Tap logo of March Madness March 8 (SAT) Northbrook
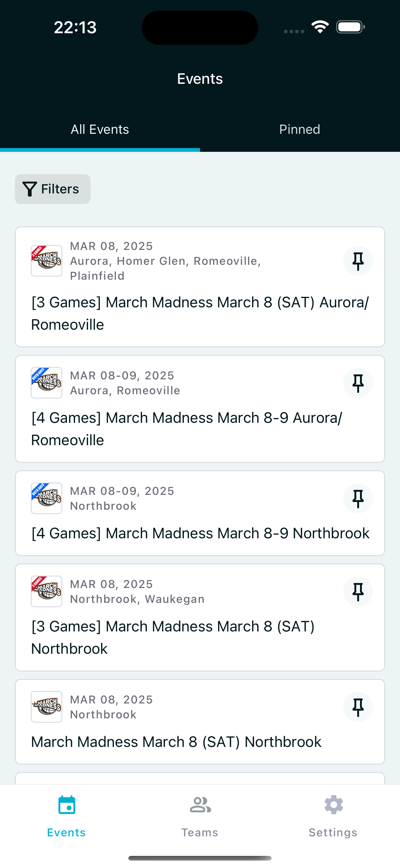 [x=47, y=707]
